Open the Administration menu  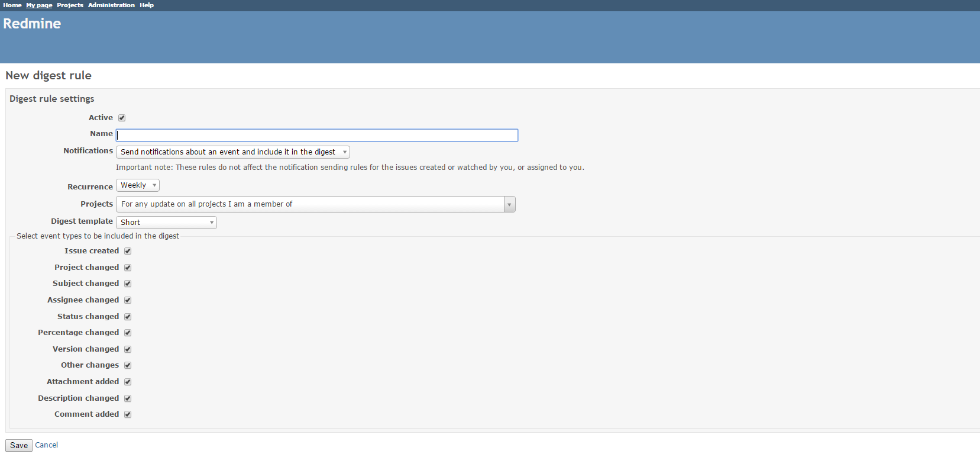click(111, 5)
